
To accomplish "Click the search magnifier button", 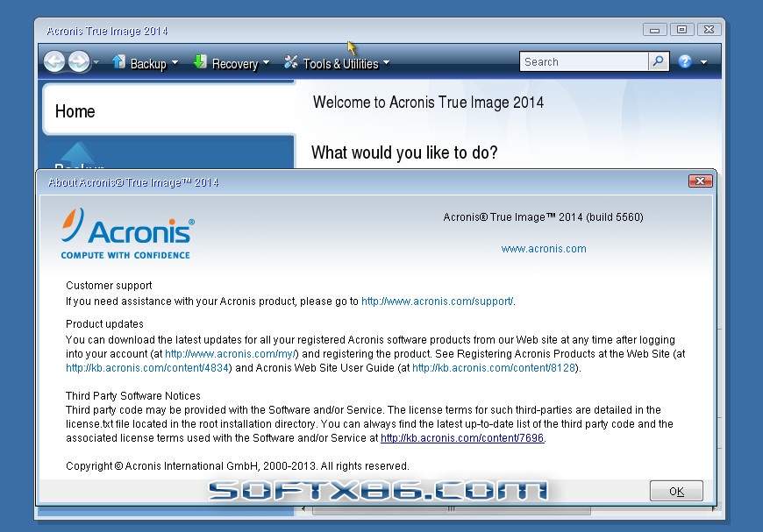I will tap(659, 61).
